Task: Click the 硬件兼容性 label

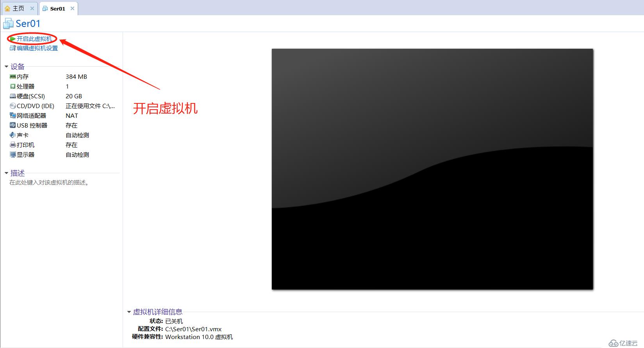Action: pyautogui.click(x=148, y=337)
